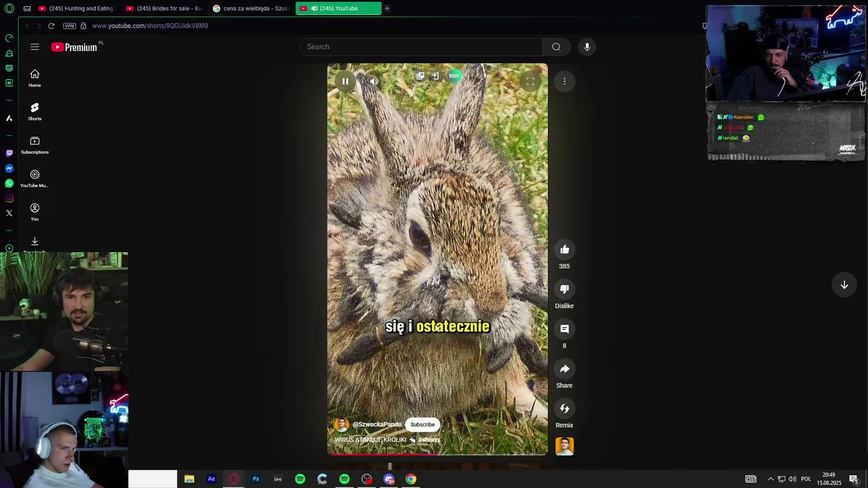Image resolution: width=868 pixels, height=488 pixels.
Task: Go to next Short with down arrow
Action: 844,285
